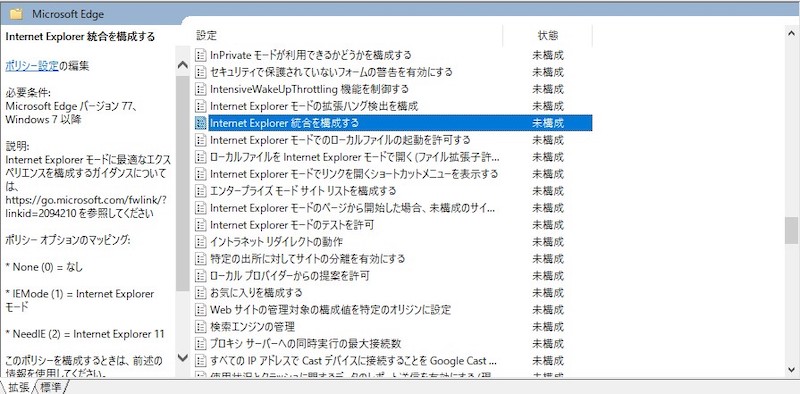Select ローカルファイルを Internet Explorer モードで開く policy

coord(355,157)
